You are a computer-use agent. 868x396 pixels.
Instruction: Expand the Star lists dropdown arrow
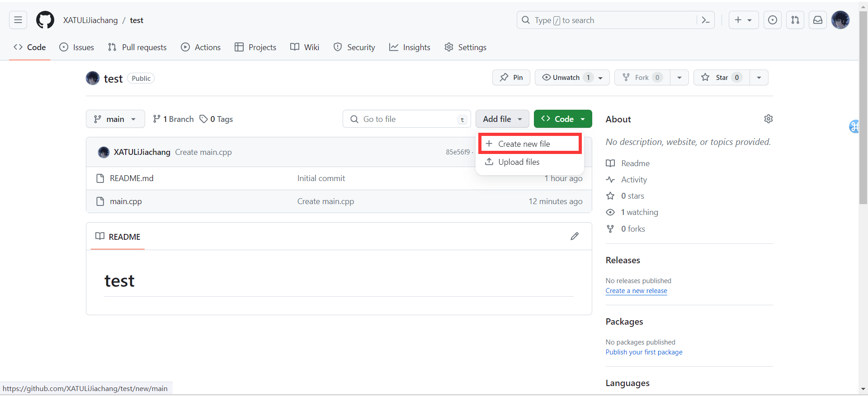click(x=759, y=77)
